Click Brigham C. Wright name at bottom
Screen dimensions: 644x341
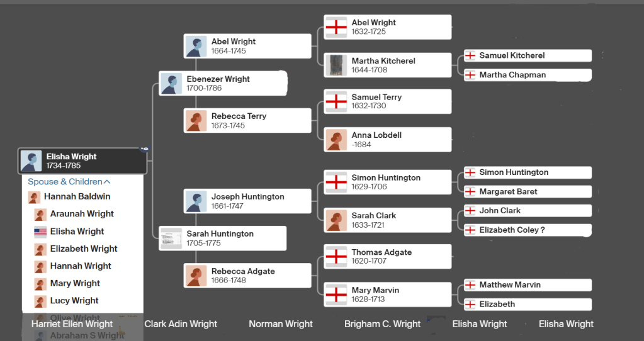click(x=382, y=324)
